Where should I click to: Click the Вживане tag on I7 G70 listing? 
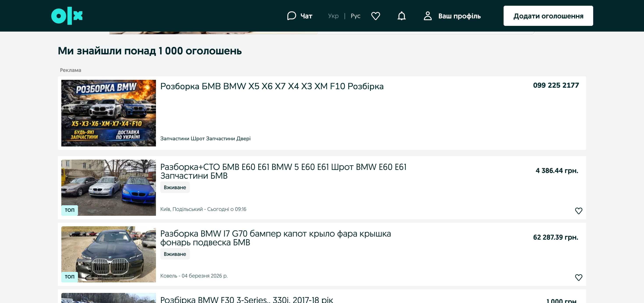click(x=175, y=254)
